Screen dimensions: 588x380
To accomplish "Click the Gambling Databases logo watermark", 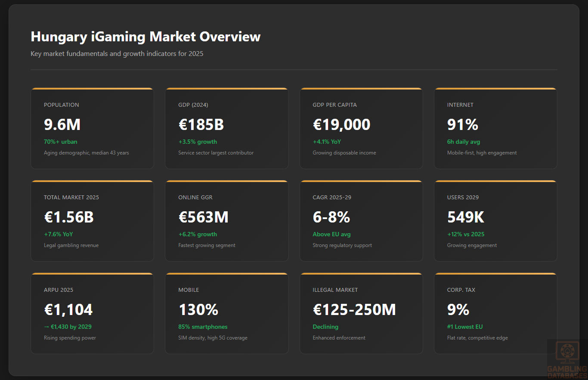I will click(x=567, y=359).
